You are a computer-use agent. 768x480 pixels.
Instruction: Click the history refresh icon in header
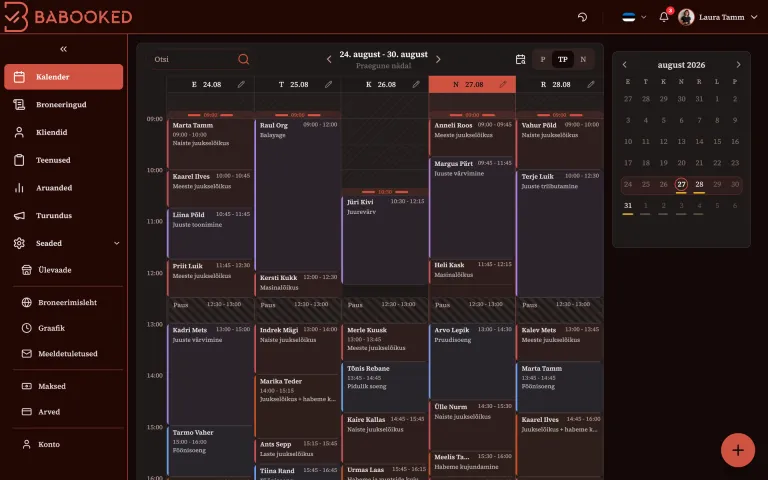coord(582,17)
